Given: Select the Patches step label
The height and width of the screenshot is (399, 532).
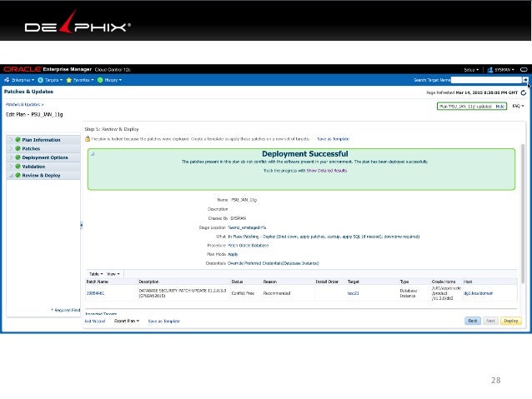Looking at the screenshot, I should (31, 148).
